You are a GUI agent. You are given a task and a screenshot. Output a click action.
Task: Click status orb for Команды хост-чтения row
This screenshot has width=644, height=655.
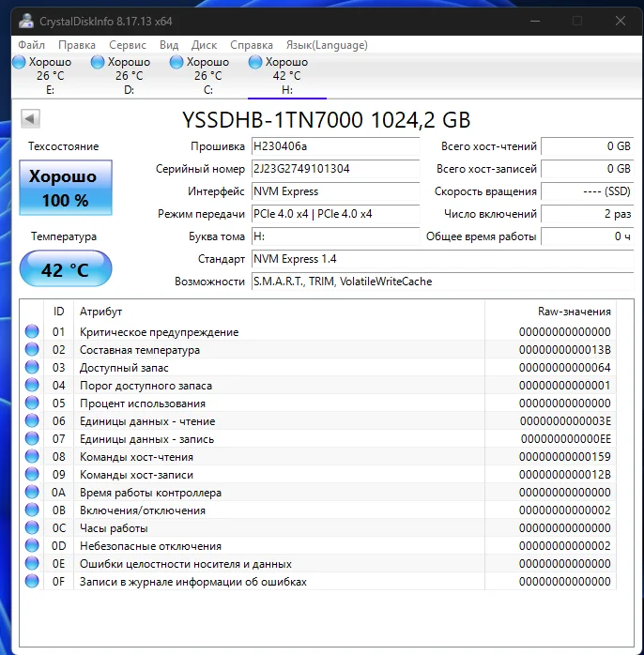tap(32, 457)
